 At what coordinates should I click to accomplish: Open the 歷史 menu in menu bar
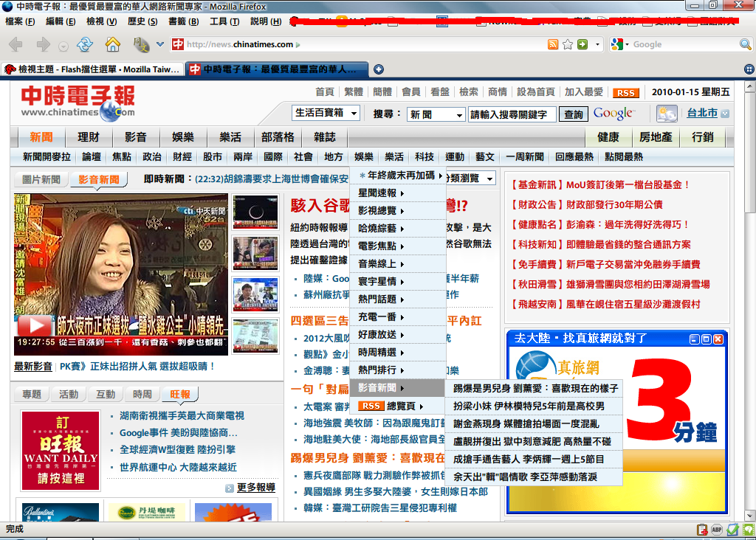coord(142,21)
